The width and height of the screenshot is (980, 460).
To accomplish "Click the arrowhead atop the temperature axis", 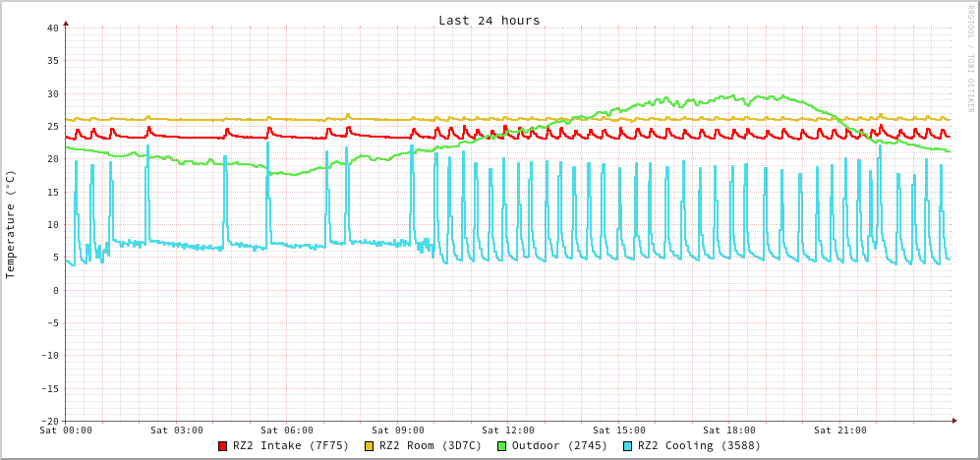I will (66, 23).
